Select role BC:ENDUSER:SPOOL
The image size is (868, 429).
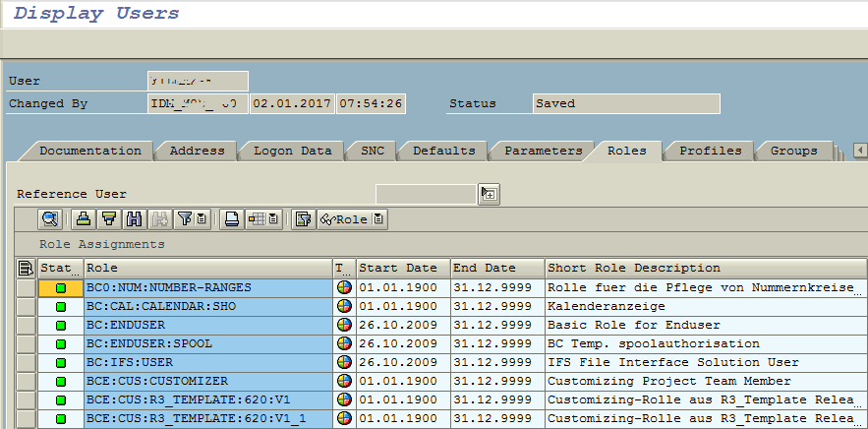pyautogui.click(x=208, y=343)
